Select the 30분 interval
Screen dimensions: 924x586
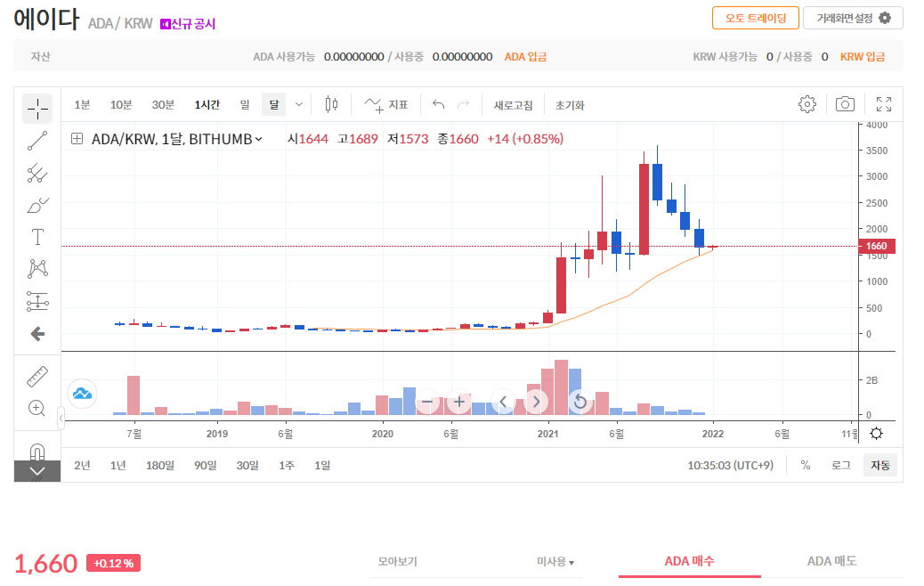[x=163, y=105]
